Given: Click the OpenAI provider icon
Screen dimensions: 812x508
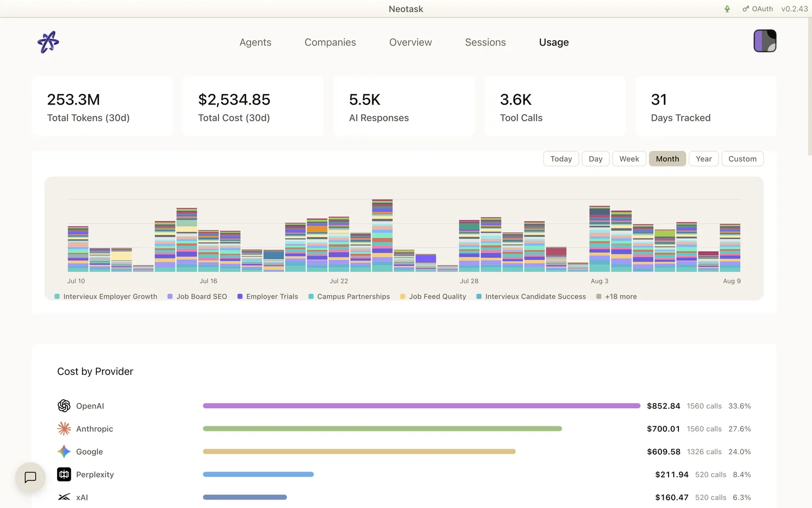Looking at the screenshot, I should click(x=64, y=406).
